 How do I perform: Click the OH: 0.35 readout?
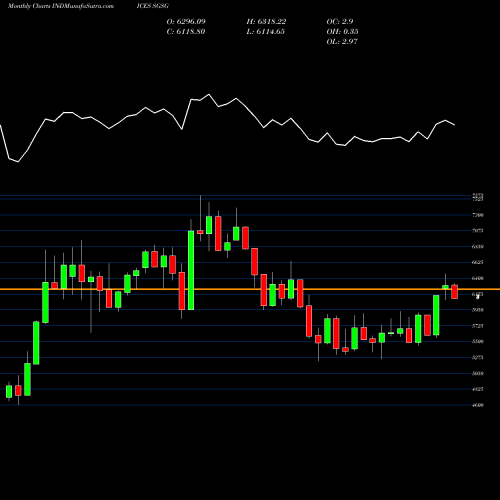pos(342,32)
